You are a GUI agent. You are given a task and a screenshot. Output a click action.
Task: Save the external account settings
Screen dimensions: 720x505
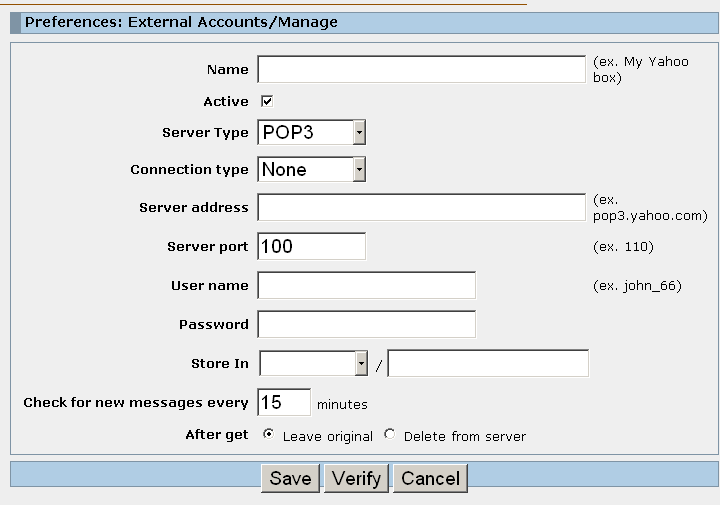[x=290, y=478]
